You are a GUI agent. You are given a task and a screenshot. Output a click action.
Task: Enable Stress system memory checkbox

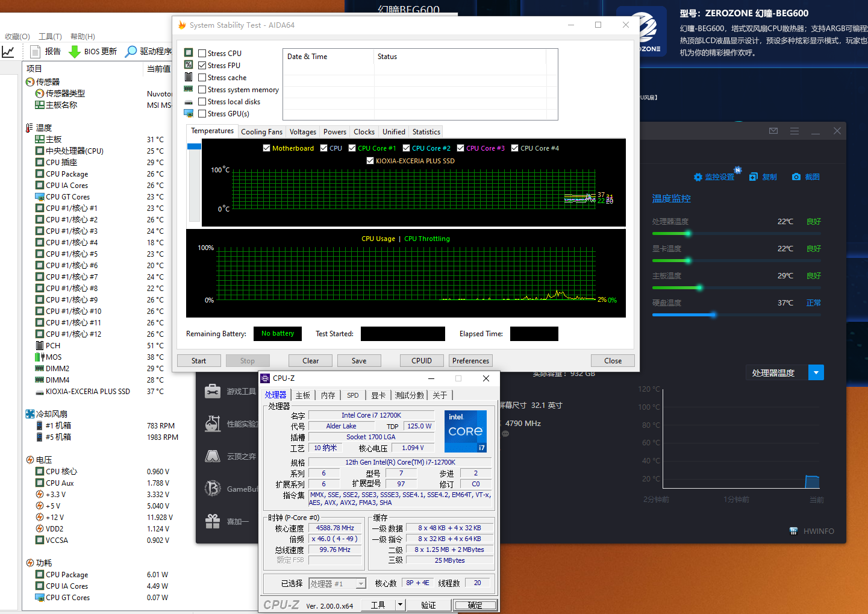(x=202, y=90)
